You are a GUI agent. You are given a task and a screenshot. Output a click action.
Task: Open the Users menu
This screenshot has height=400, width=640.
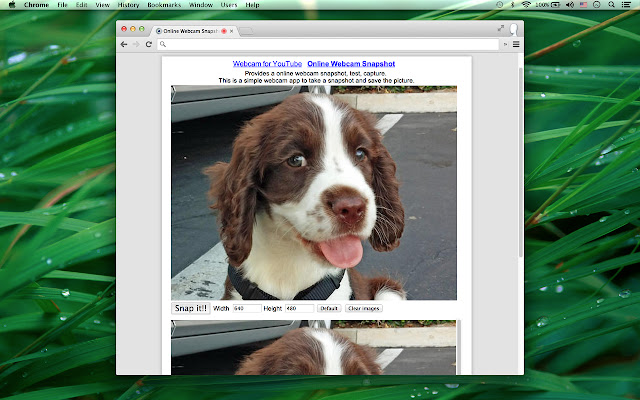tap(229, 5)
